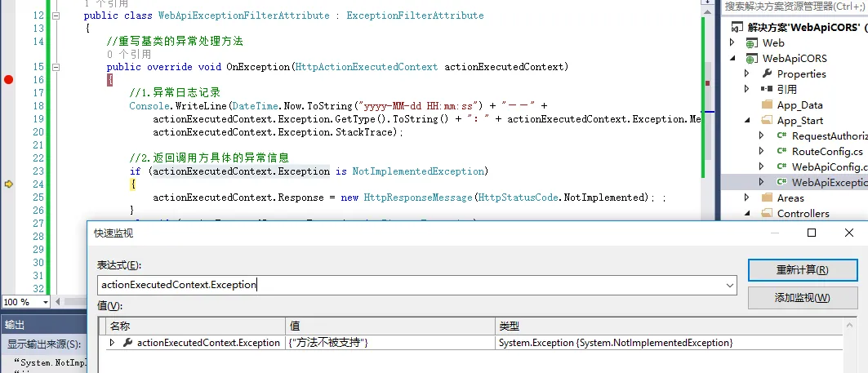Click the 重新计算(R) button
This screenshot has height=373, width=868.
pos(802,270)
